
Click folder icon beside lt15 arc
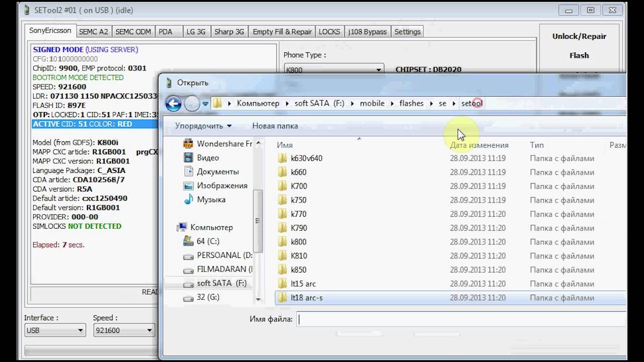coord(282,284)
